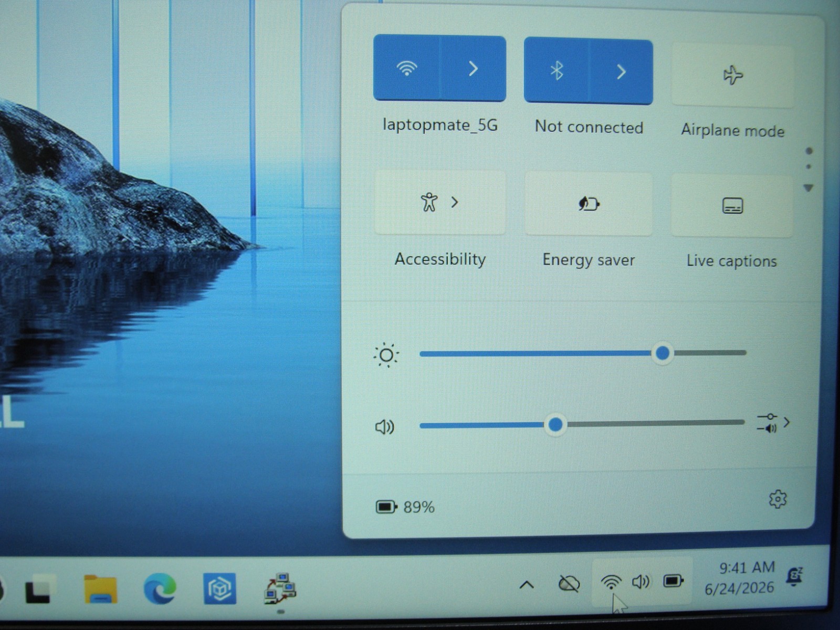Click OneDrive not signed in tray icon
840x630 pixels.
point(569,583)
